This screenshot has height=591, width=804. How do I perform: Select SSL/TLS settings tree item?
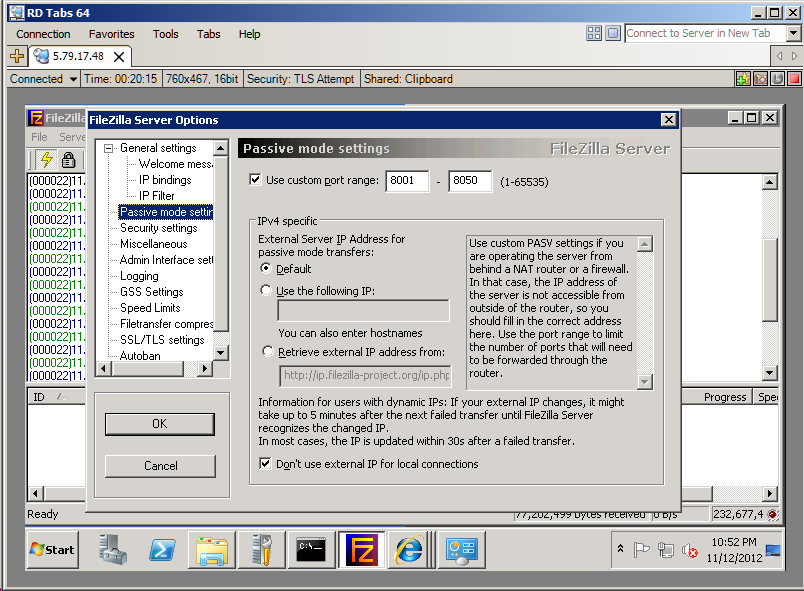[x=162, y=340]
